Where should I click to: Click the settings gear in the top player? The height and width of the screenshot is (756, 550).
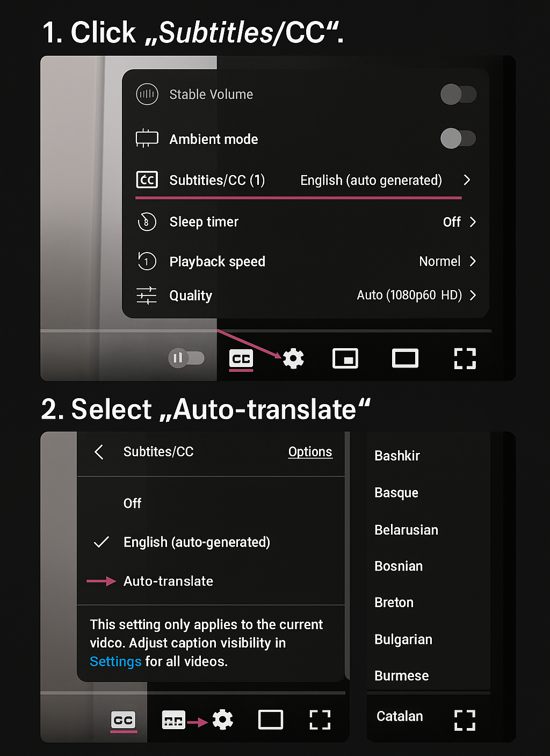pyautogui.click(x=293, y=358)
